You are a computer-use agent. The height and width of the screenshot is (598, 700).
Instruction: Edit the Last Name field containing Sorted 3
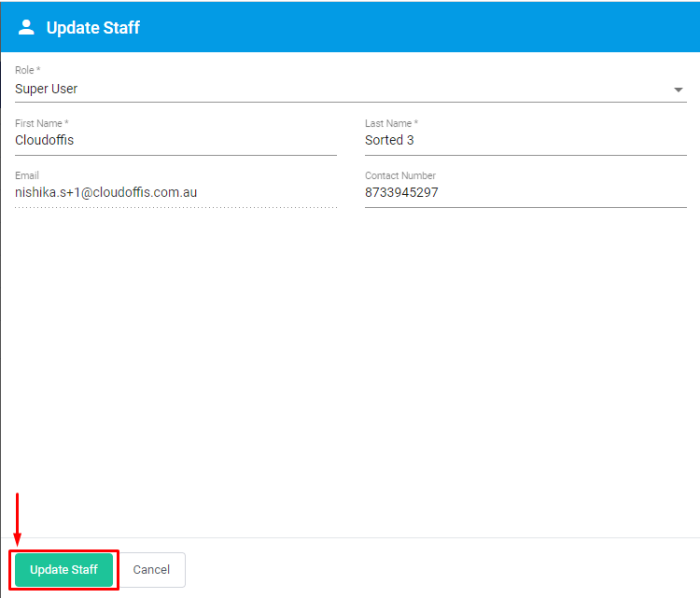(x=525, y=140)
